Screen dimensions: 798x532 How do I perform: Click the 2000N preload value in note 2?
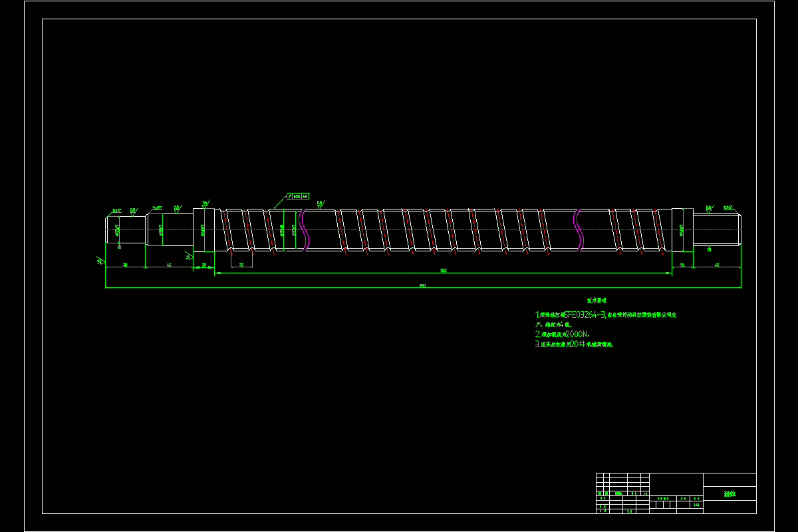click(x=577, y=334)
